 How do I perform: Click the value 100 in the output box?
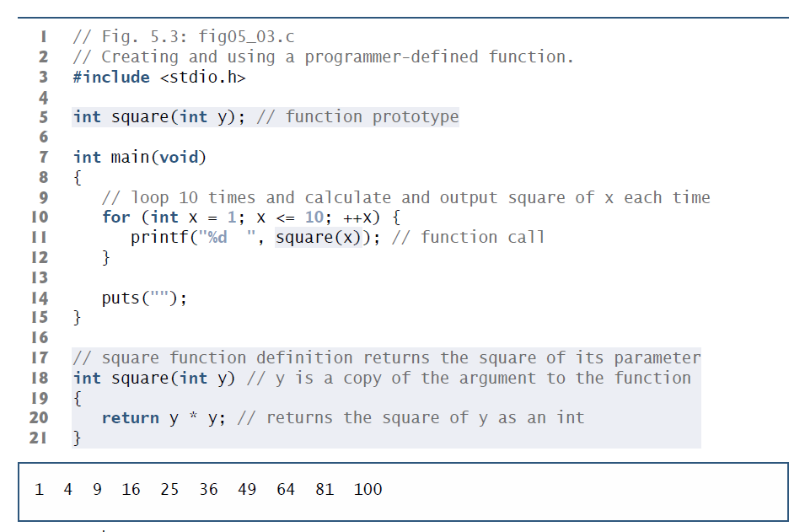coord(368,489)
